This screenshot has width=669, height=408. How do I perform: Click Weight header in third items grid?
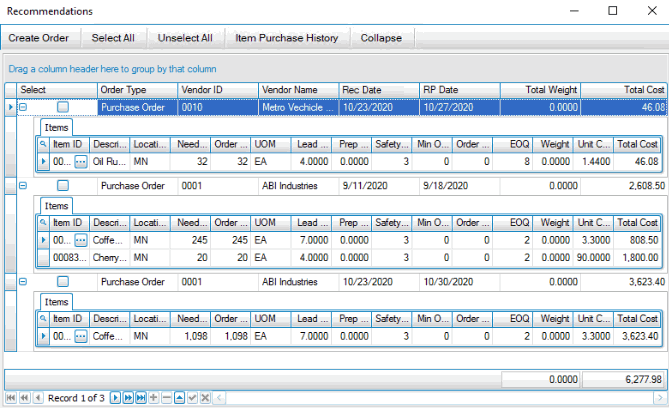pyautogui.click(x=553, y=319)
